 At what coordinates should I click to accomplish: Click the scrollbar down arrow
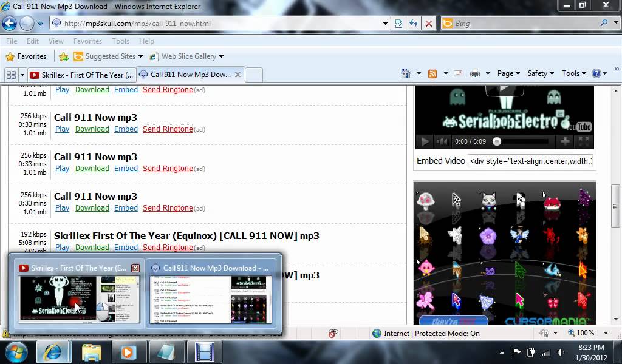(x=616, y=319)
